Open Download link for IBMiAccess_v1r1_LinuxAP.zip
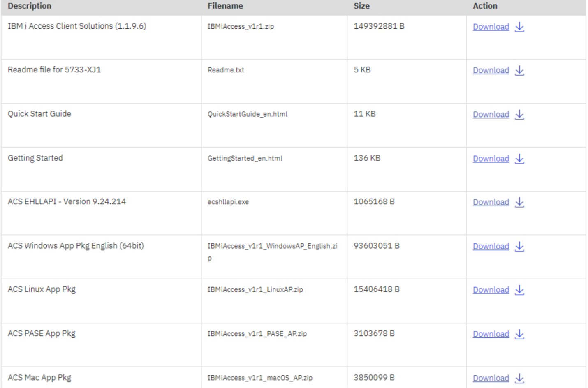The image size is (588, 388). (x=491, y=290)
